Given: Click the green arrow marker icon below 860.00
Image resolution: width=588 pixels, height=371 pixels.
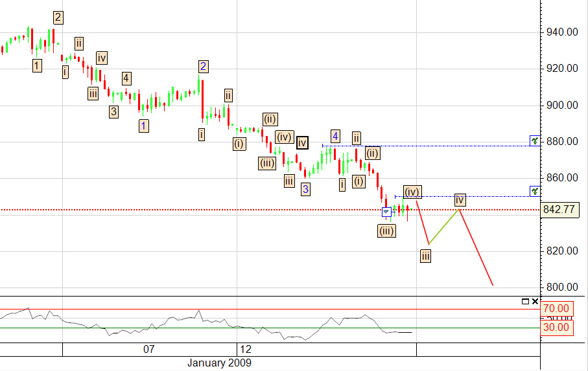Looking at the screenshot, I should (x=535, y=191).
